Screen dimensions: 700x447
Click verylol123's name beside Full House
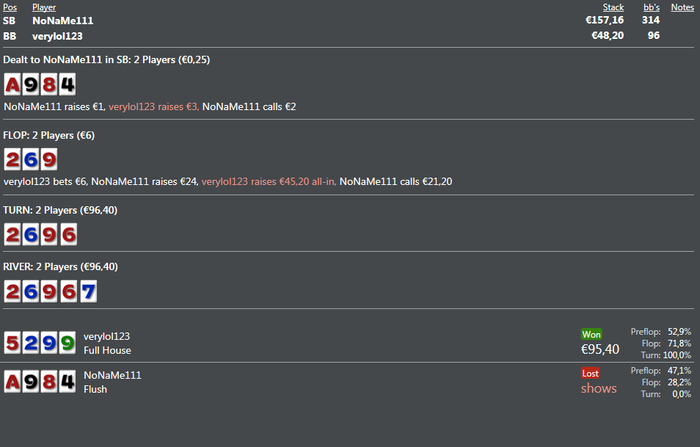click(x=107, y=337)
